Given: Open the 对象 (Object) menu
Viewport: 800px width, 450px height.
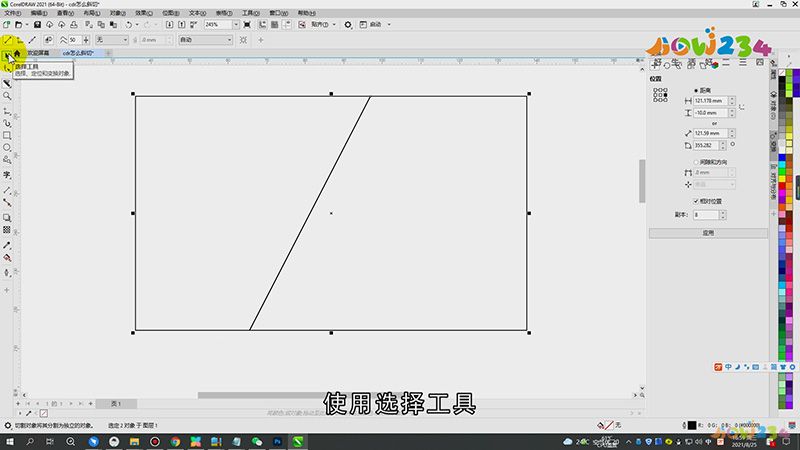Looking at the screenshot, I should point(117,13).
